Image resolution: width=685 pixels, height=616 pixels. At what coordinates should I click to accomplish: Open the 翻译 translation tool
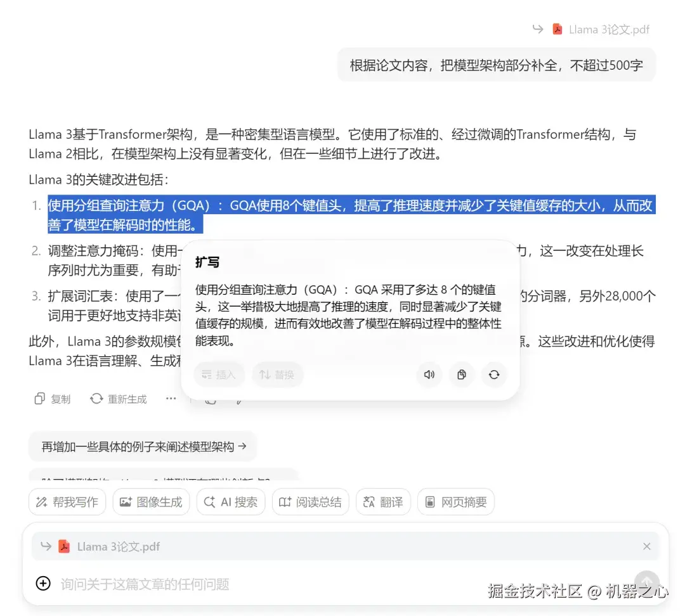383,501
